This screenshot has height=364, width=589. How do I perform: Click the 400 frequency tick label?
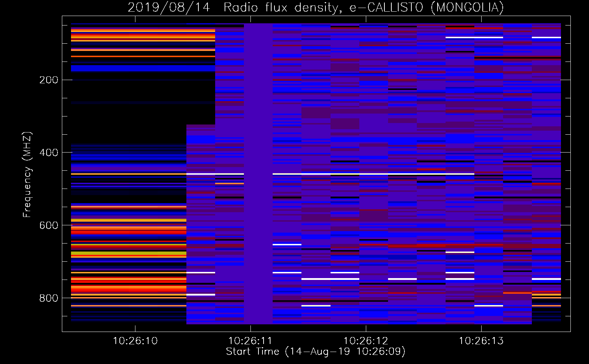coord(49,153)
